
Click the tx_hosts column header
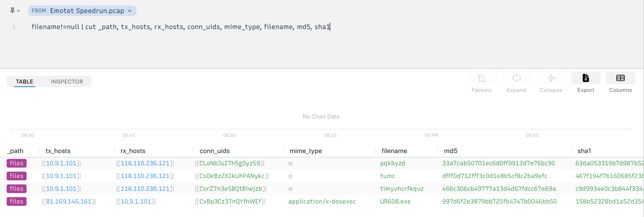click(58, 151)
